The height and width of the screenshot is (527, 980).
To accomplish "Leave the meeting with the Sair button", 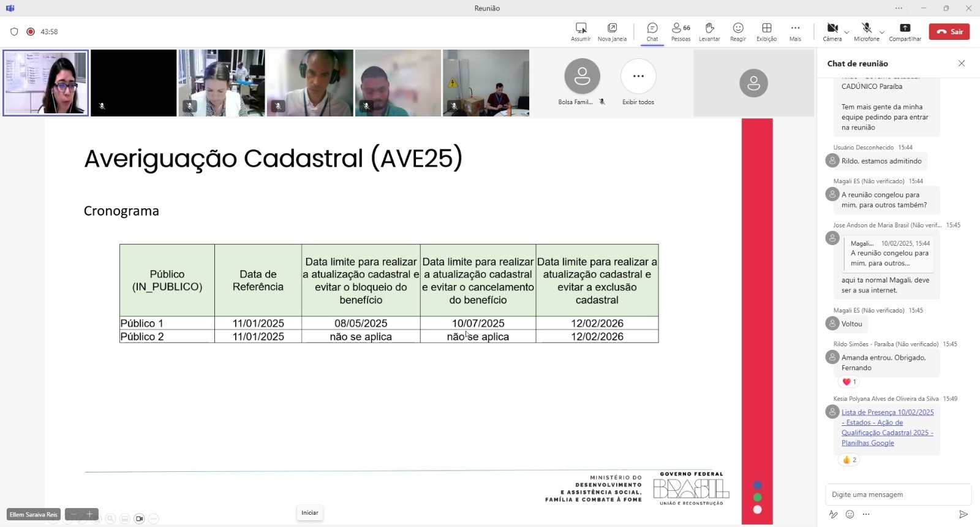I will tap(949, 32).
